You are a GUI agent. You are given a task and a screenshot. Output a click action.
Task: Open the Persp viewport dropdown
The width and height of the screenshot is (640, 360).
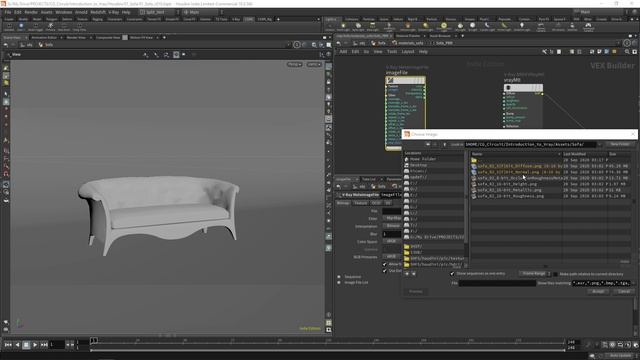click(x=294, y=64)
